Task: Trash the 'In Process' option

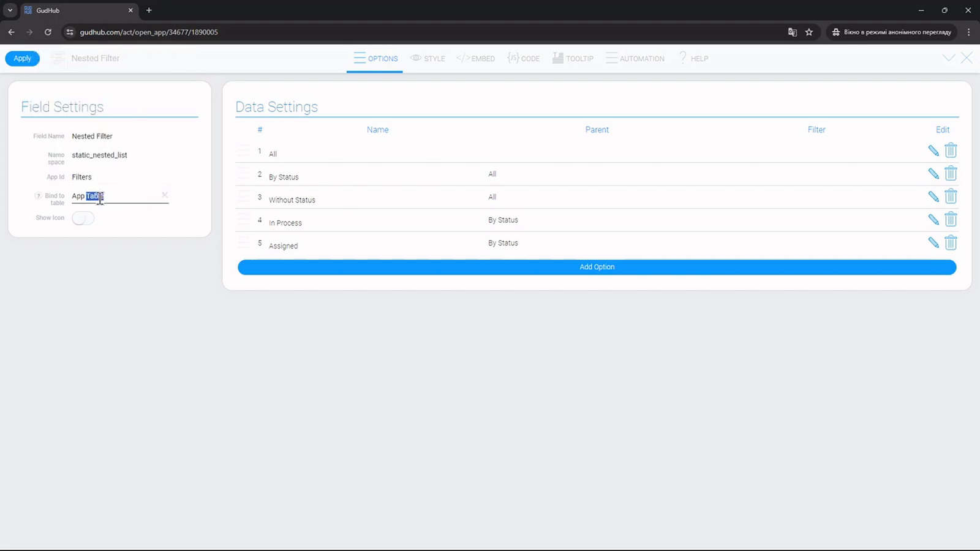Action: click(951, 219)
